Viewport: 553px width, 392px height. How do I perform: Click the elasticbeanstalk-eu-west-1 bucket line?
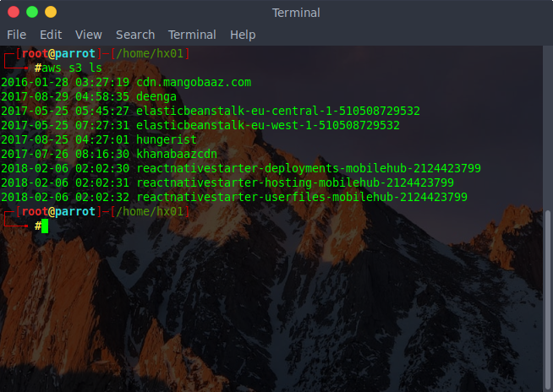point(200,126)
